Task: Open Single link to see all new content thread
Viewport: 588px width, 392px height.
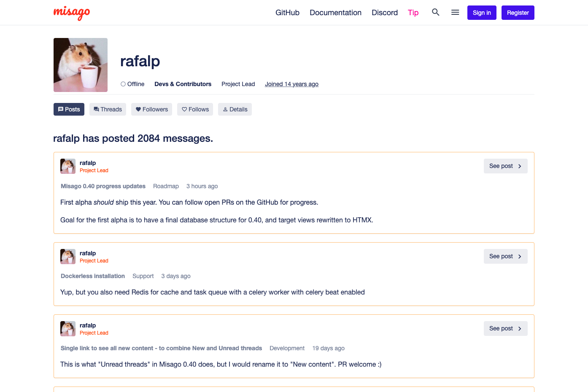Action: click(161, 348)
